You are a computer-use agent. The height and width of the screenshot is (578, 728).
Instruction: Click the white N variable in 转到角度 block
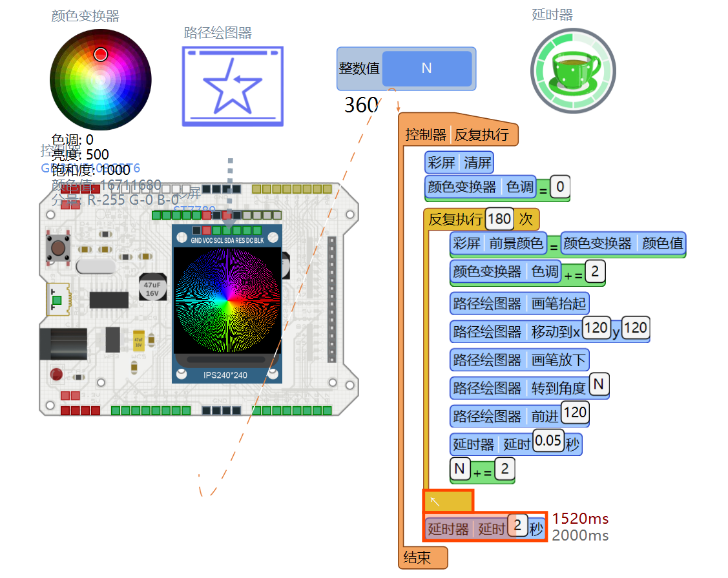[x=599, y=384]
